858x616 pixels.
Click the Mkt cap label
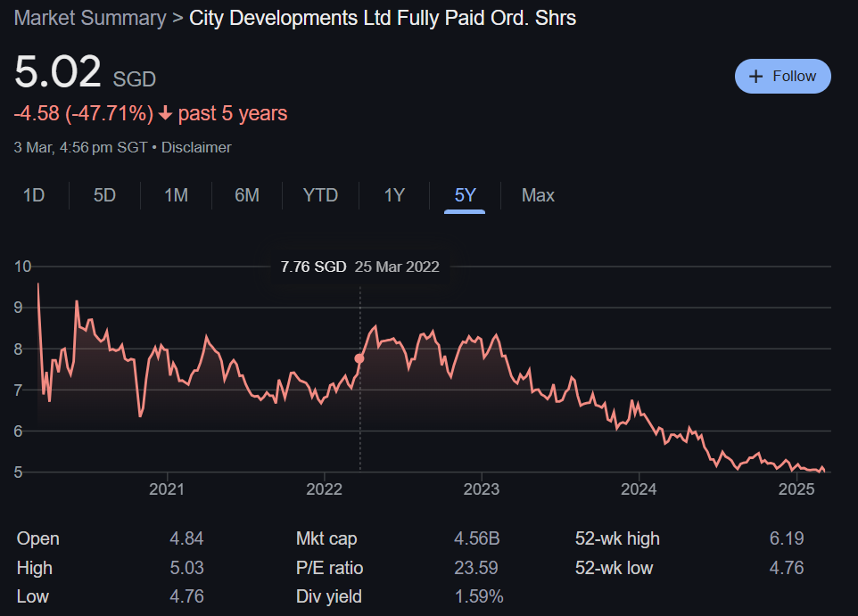click(326, 538)
